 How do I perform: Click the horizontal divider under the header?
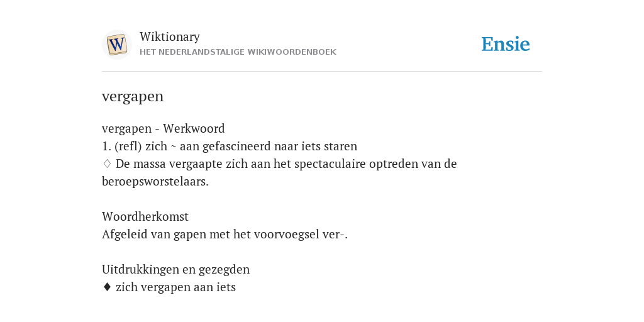322,72
